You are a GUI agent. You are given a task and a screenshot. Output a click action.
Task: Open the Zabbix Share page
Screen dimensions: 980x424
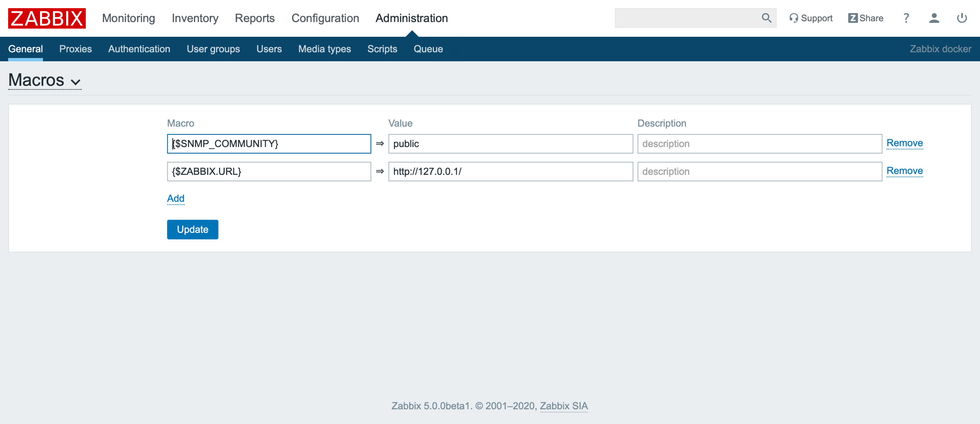coord(866,18)
